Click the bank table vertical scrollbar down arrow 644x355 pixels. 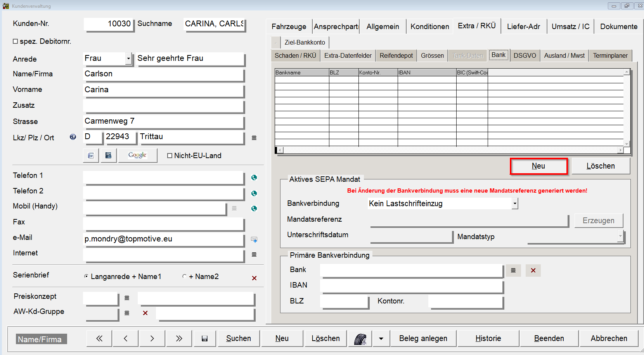(x=627, y=143)
